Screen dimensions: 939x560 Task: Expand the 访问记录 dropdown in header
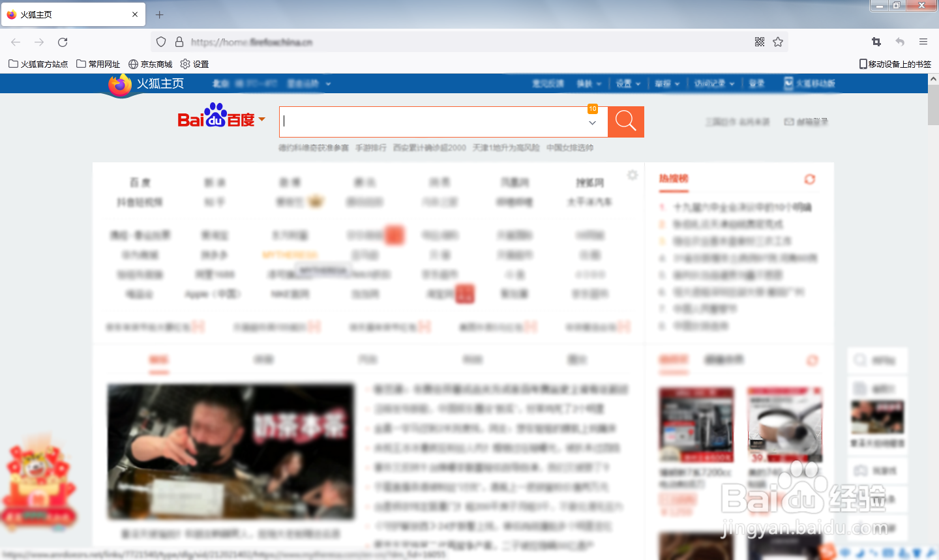point(714,83)
